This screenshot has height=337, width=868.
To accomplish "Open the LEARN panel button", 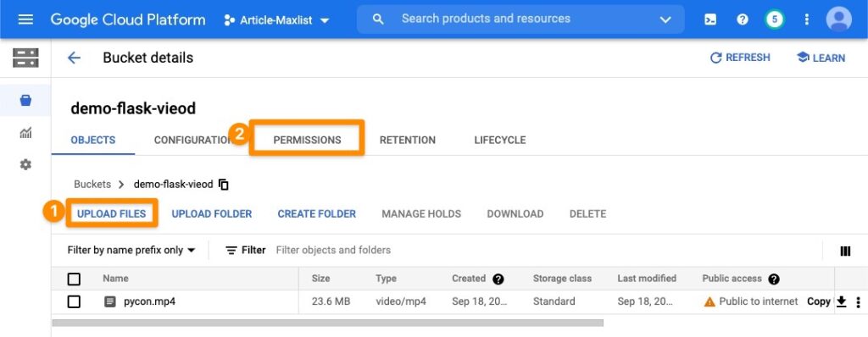I will (821, 58).
